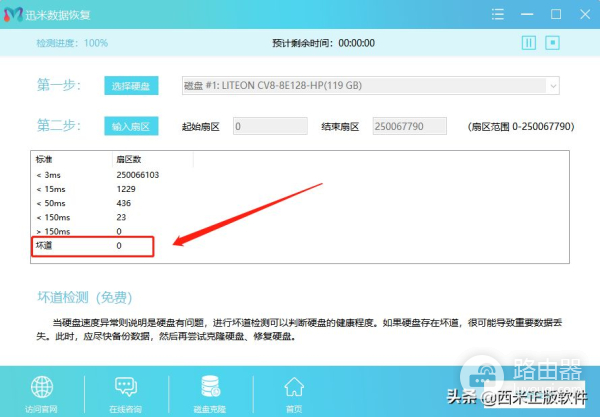Viewport: 600px width, 417px height.
Task: Click the sector count 250066103
Action: 138,175
